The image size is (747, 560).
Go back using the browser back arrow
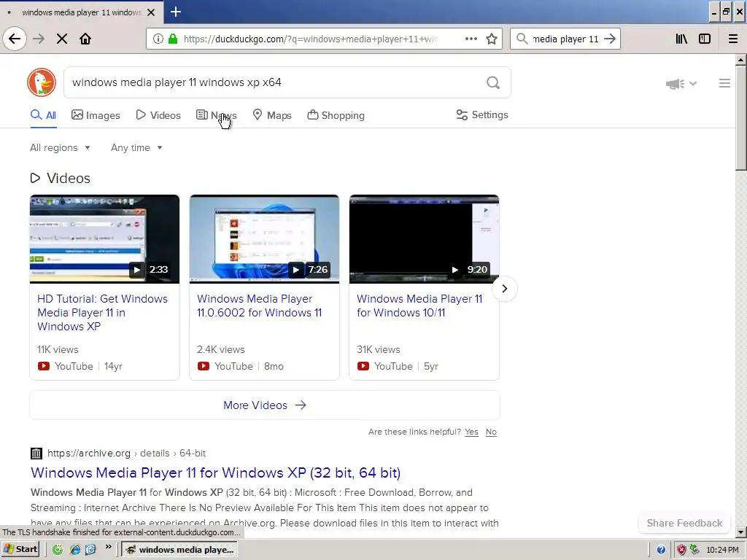click(15, 39)
